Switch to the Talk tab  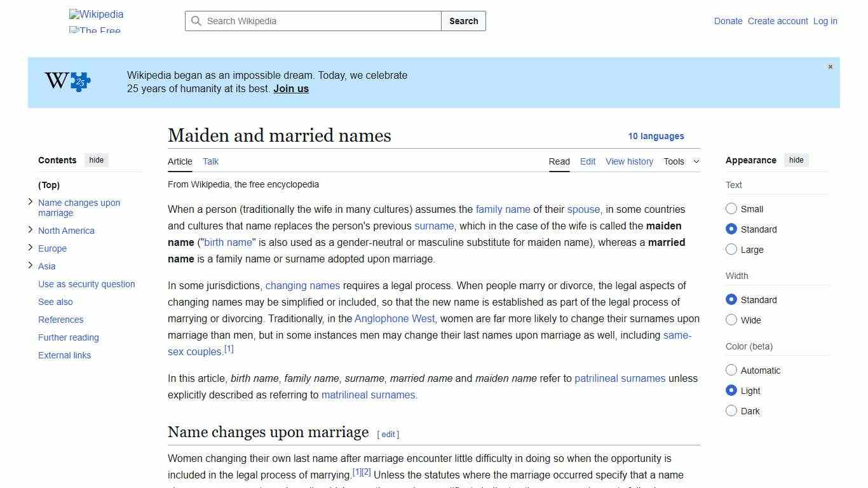(210, 161)
